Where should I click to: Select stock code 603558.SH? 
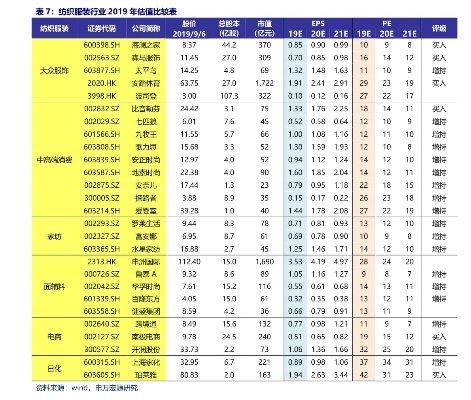click(x=102, y=311)
